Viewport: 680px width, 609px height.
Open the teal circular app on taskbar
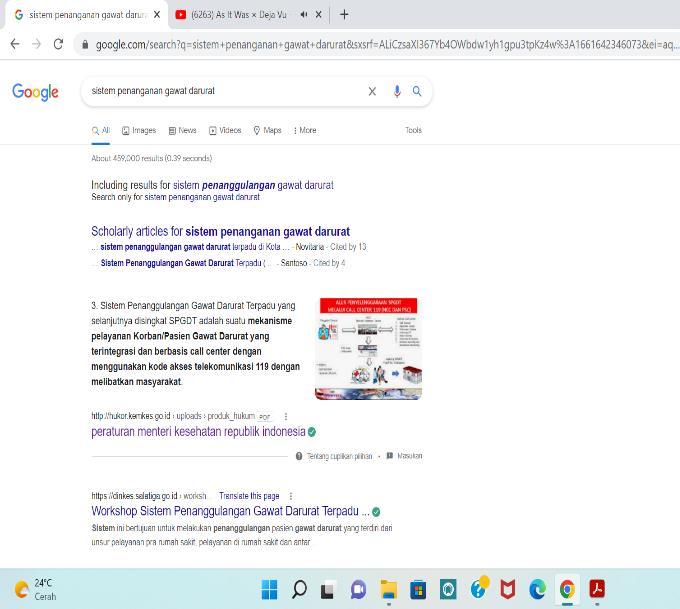pos(448,589)
